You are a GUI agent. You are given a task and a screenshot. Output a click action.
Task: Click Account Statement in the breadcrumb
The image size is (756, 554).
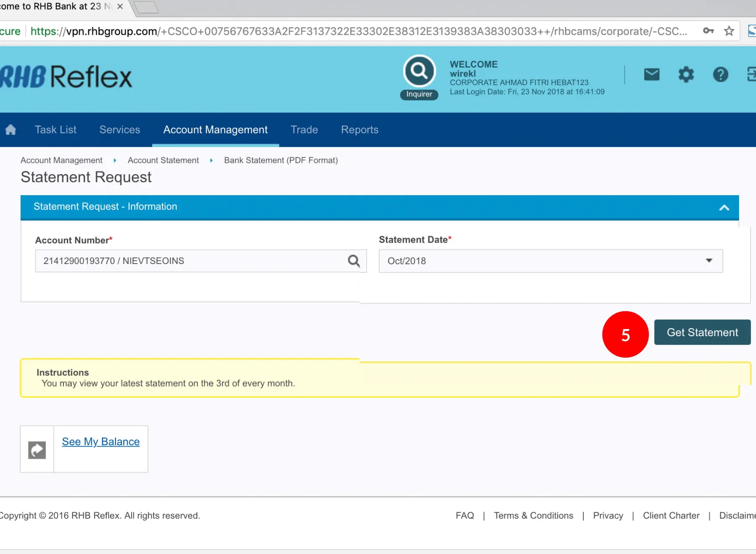(163, 160)
